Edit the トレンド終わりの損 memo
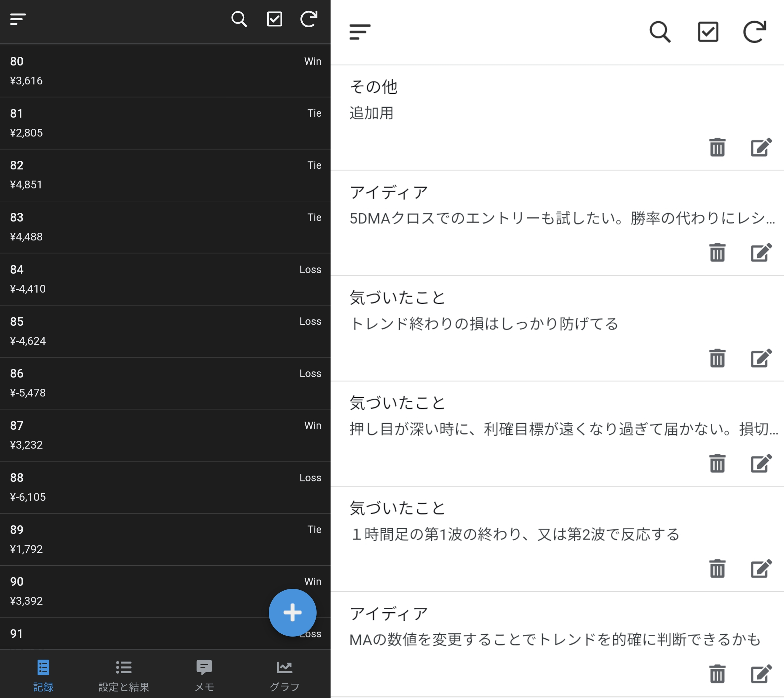Screen dimensions: 784x698 click(x=761, y=358)
